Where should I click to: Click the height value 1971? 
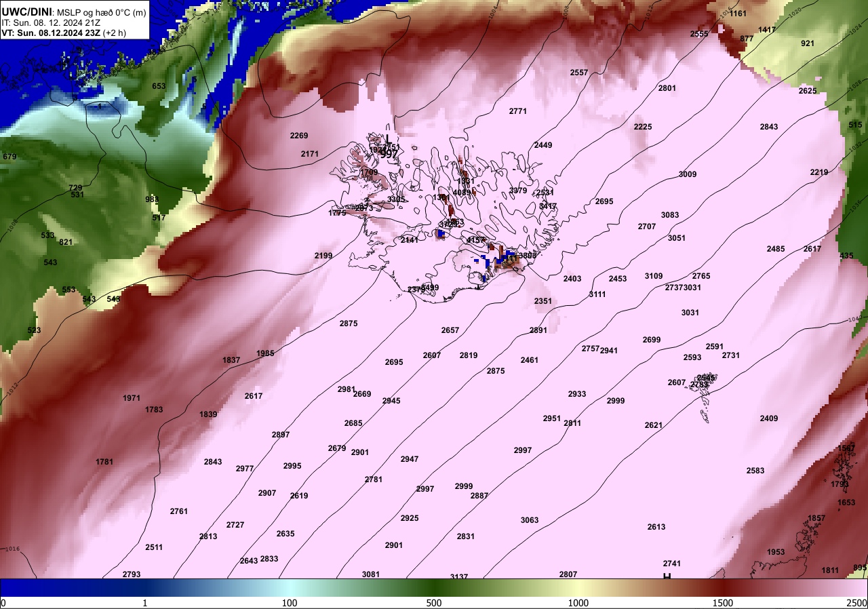(132, 398)
